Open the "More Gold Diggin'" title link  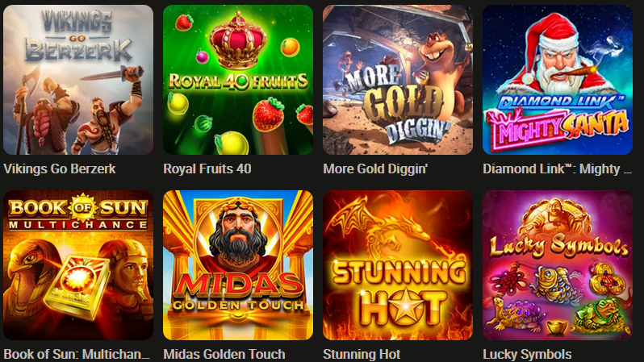pyautogui.click(x=375, y=169)
